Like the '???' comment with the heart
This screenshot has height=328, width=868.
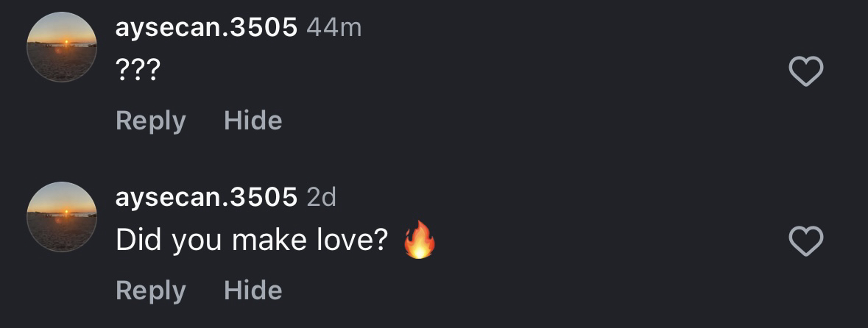(805, 72)
